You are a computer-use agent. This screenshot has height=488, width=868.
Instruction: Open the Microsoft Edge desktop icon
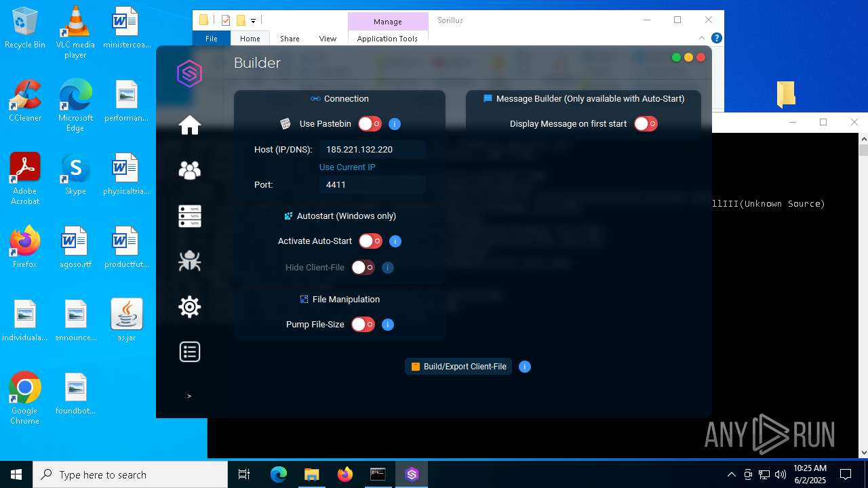coord(75,106)
